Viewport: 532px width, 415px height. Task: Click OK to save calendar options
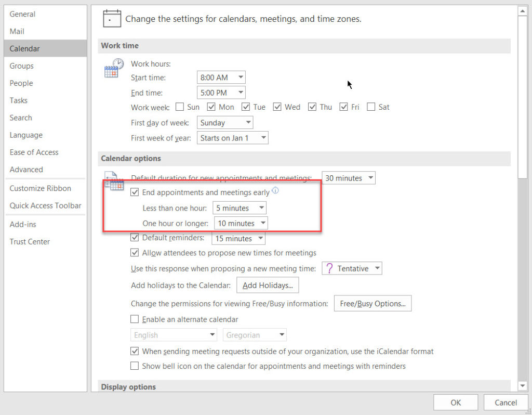tap(456, 403)
